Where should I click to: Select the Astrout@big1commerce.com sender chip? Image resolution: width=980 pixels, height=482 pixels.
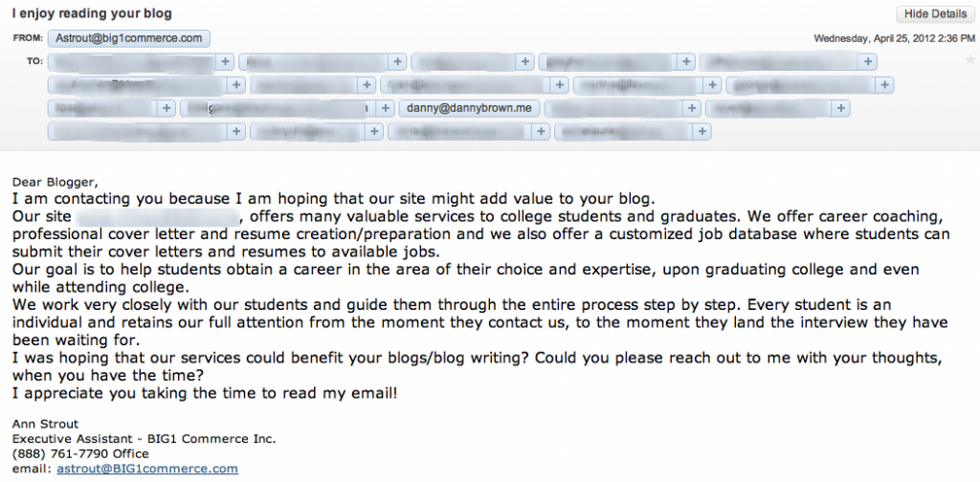tap(129, 38)
